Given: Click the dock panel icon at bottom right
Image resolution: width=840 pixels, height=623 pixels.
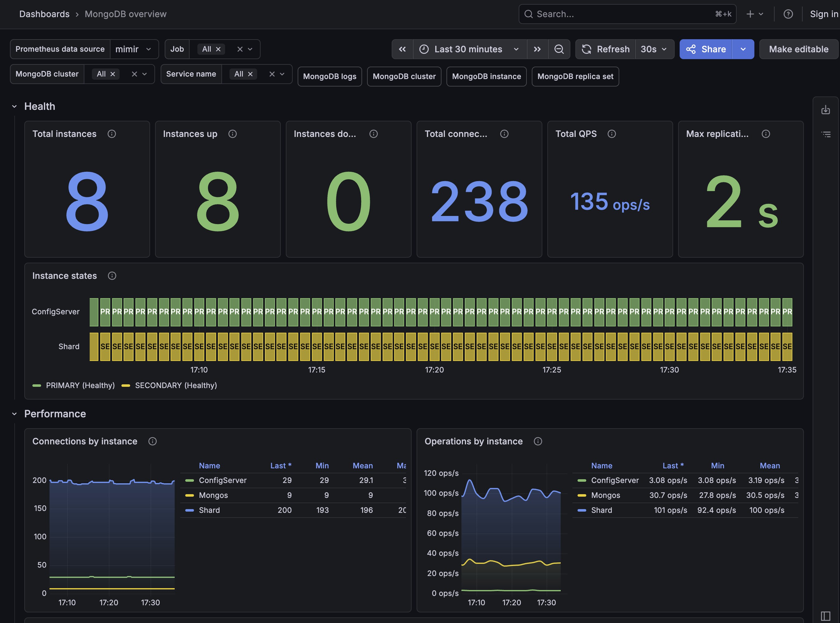Looking at the screenshot, I should [825, 616].
